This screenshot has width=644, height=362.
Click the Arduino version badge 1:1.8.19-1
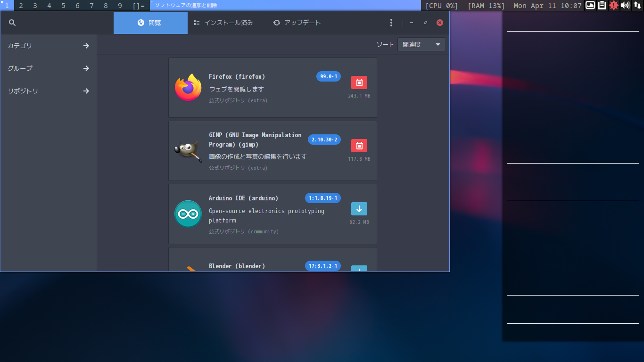(323, 198)
